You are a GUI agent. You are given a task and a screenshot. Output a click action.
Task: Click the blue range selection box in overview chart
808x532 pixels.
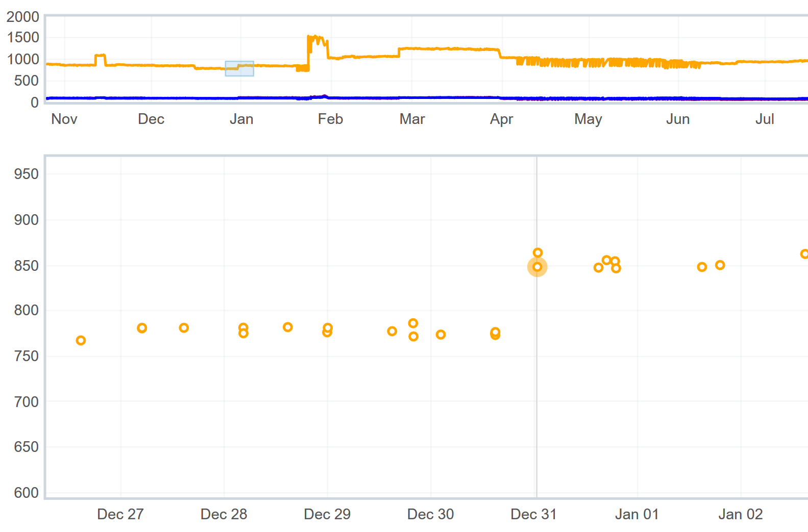(239, 68)
